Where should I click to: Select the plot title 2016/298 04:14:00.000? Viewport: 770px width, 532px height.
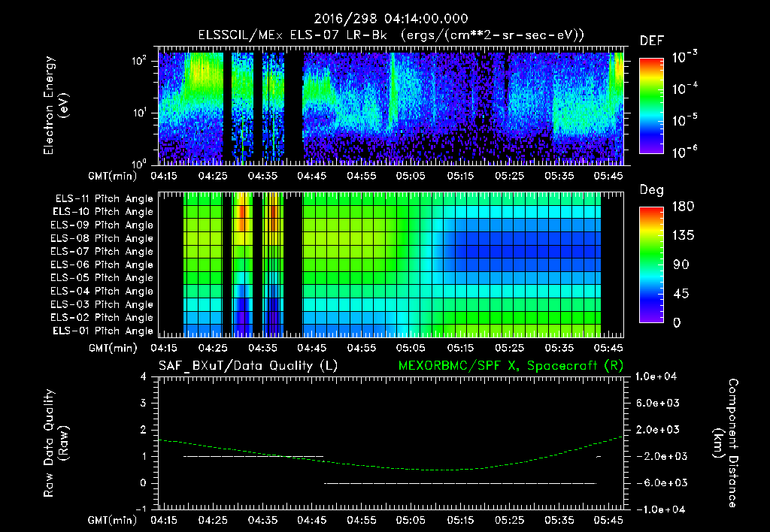tap(391, 19)
